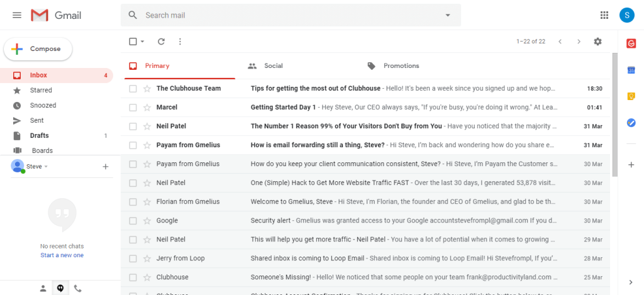
Task: Click the Start a new one link
Action: pyautogui.click(x=62, y=255)
